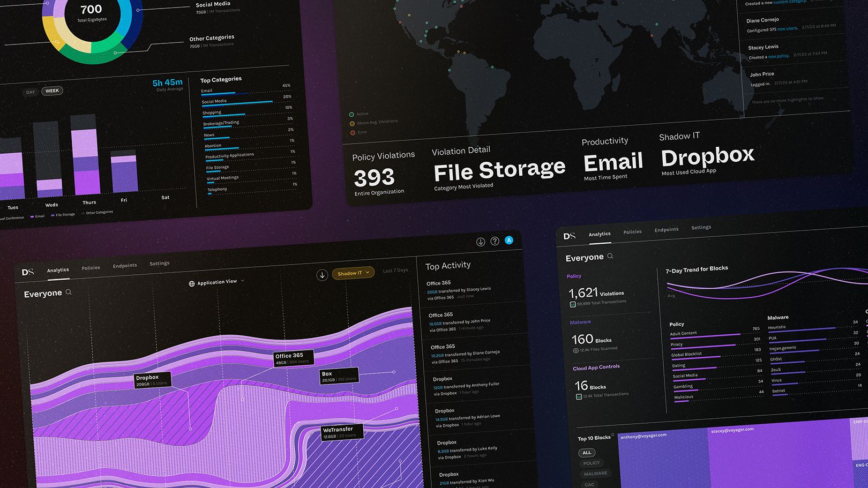The image size is (868, 488).
Task: Click the ALL filter button under Top 10 Blocks
Action: click(x=586, y=452)
